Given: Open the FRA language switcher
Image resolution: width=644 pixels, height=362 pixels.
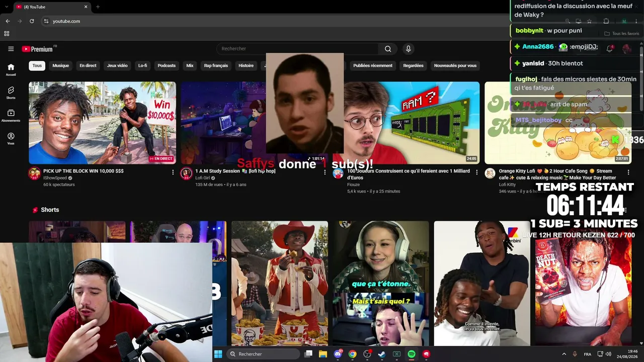Looking at the screenshot, I should (588, 354).
